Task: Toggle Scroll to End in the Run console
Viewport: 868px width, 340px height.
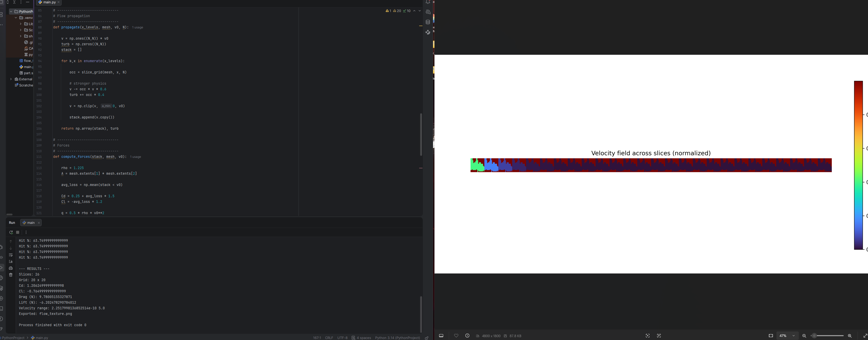Action: point(11,261)
